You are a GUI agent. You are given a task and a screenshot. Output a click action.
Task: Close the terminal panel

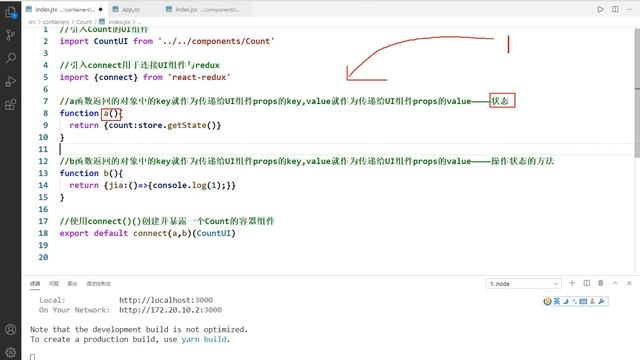click(629, 283)
